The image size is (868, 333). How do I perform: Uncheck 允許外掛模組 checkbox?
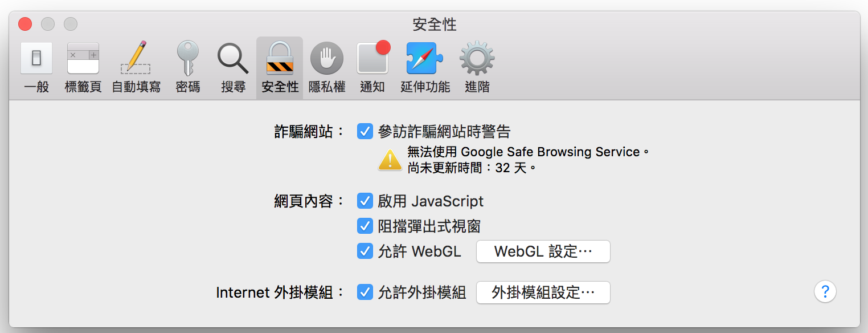click(x=365, y=293)
